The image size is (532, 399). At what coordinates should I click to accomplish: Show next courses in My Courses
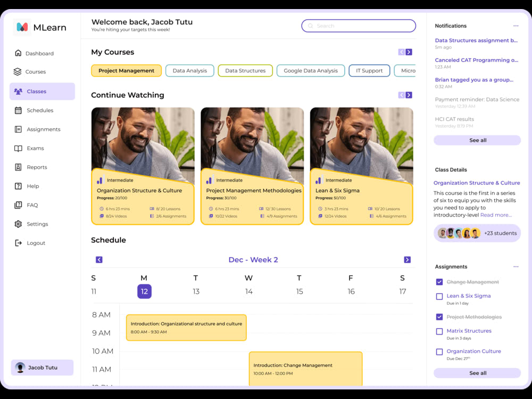click(x=409, y=52)
